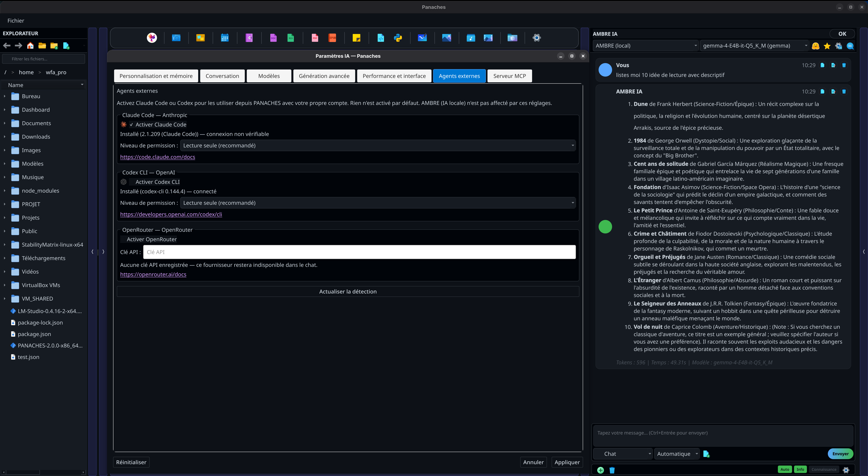This screenshot has width=868, height=476.
Task: Open Codex CLI permission level dropdown
Action: click(x=378, y=203)
